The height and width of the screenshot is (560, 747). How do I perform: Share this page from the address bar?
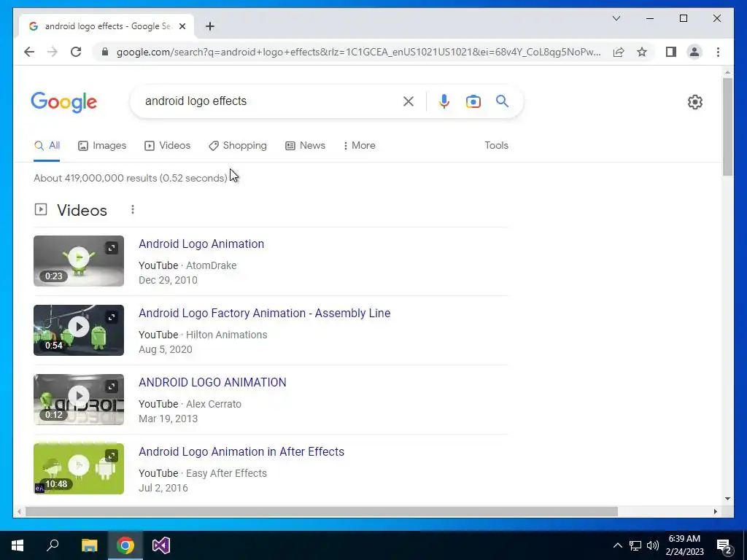point(619,52)
